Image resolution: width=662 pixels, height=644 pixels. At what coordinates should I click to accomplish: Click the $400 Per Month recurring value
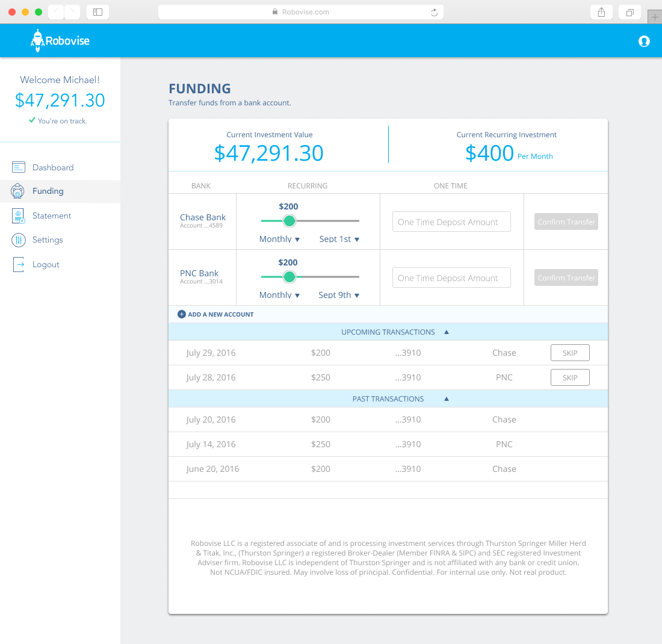pos(509,153)
